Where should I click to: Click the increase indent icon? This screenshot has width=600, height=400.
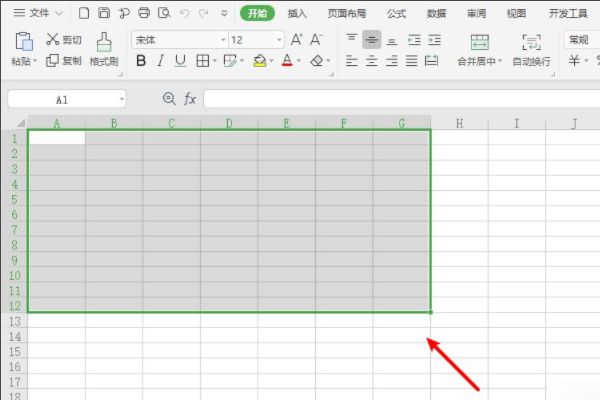click(x=434, y=40)
